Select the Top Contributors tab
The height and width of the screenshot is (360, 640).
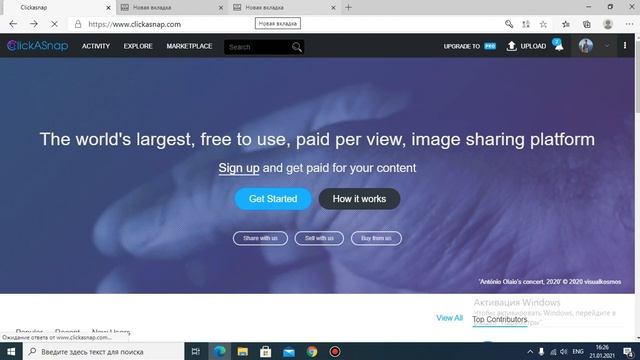click(x=500, y=319)
